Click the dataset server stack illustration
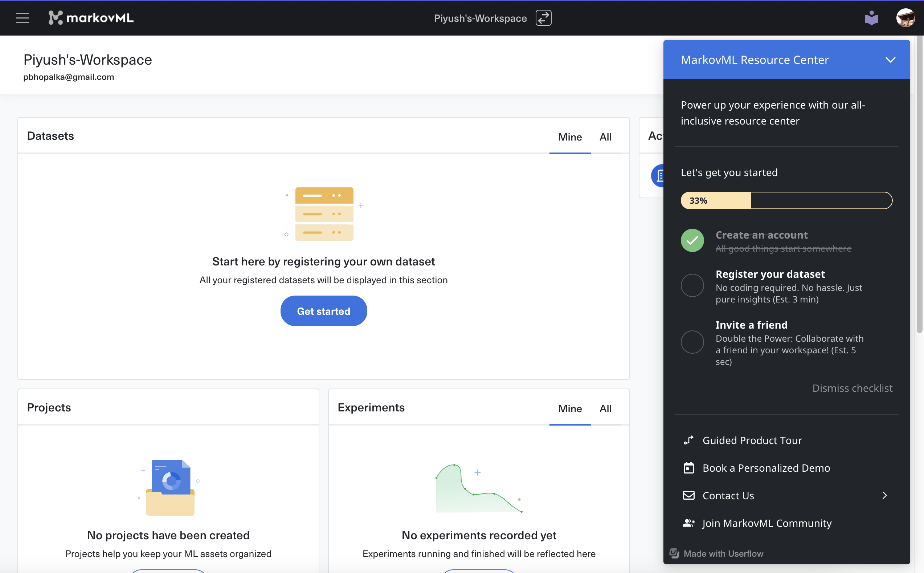Screen dimensions: 924x573 [324, 214]
